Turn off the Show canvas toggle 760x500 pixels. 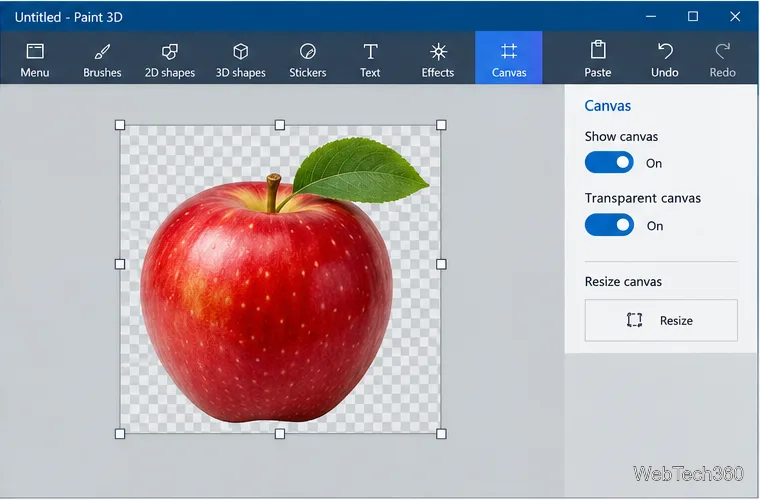(x=609, y=162)
